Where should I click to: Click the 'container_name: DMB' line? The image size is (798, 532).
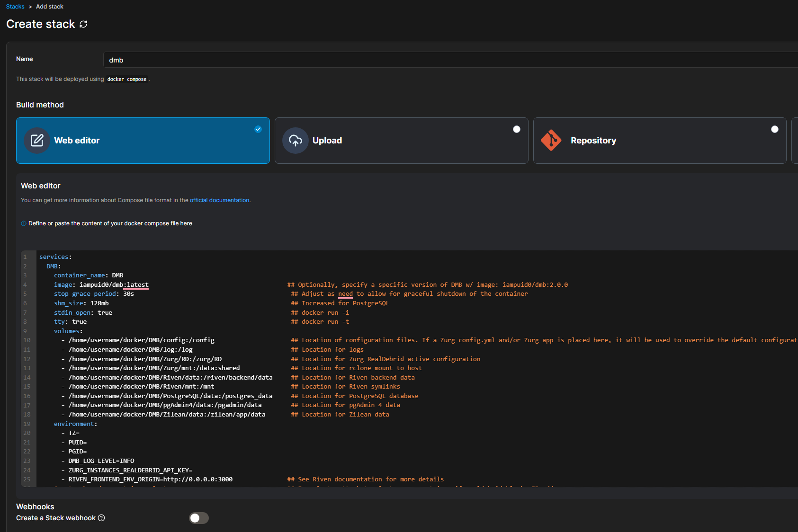click(x=89, y=275)
